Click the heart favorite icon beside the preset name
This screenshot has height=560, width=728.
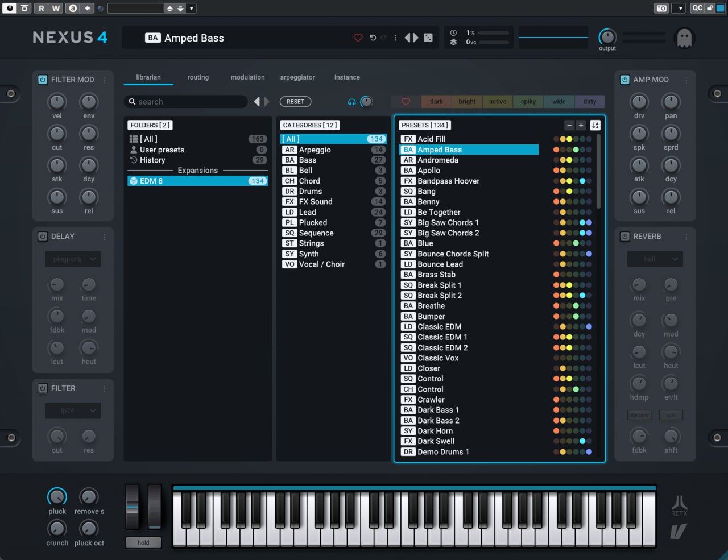[358, 38]
